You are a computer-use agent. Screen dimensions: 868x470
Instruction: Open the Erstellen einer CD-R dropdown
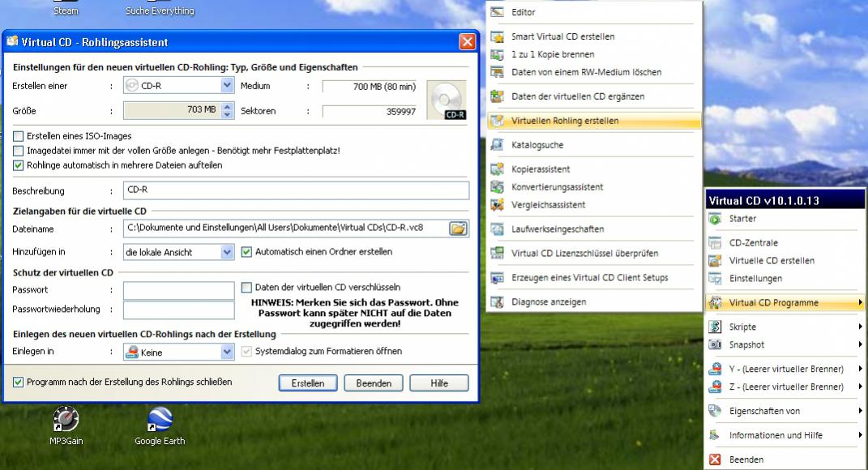(226, 85)
